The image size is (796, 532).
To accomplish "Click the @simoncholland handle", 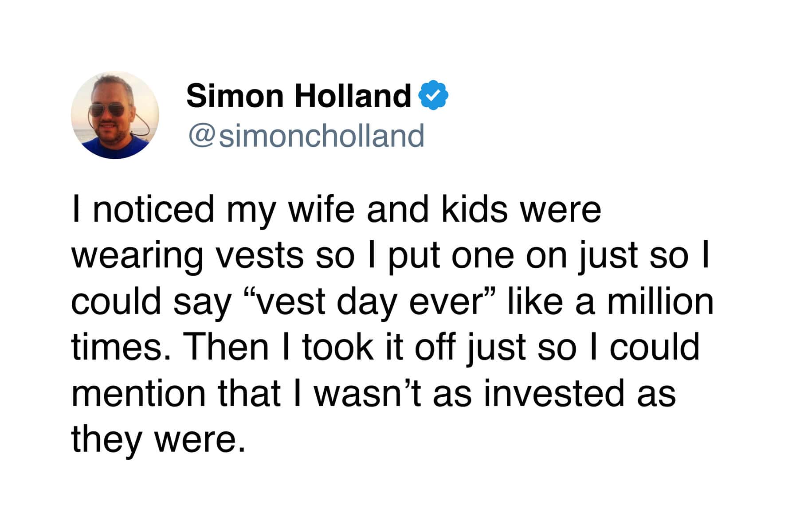I will click(306, 136).
